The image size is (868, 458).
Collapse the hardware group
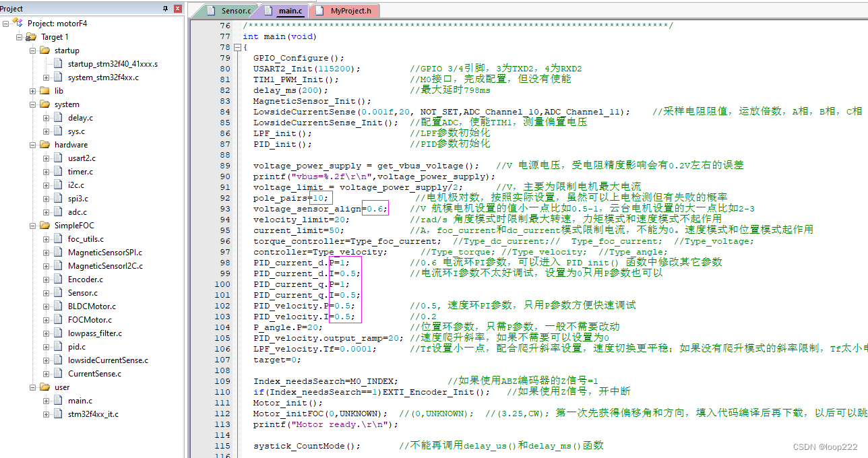click(x=33, y=145)
